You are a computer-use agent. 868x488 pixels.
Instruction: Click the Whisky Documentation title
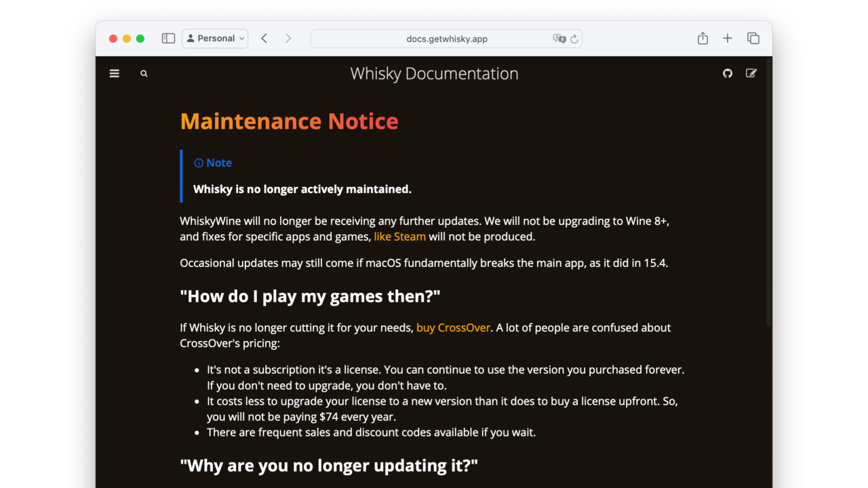click(434, 74)
